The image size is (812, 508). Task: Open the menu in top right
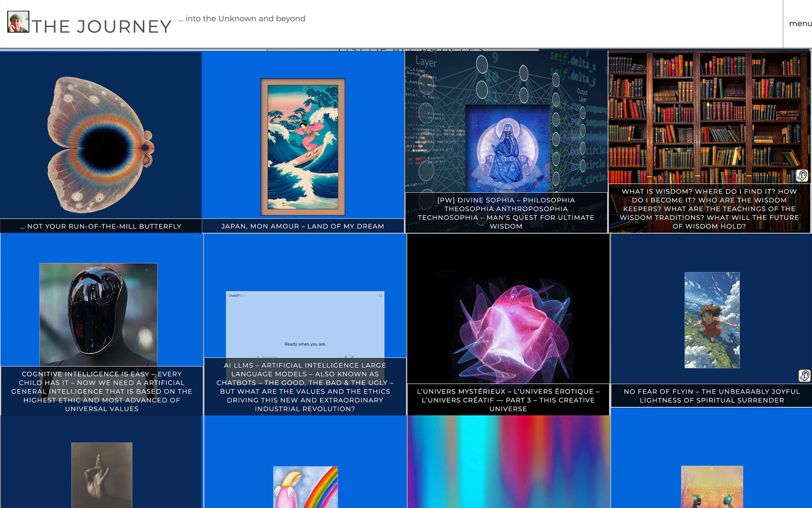(799, 24)
